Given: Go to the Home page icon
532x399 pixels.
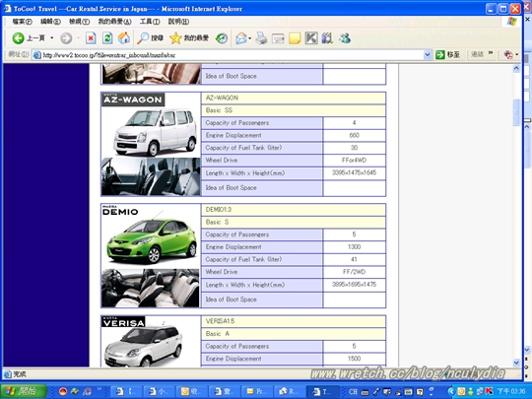Looking at the screenshot, I should click(x=124, y=38).
